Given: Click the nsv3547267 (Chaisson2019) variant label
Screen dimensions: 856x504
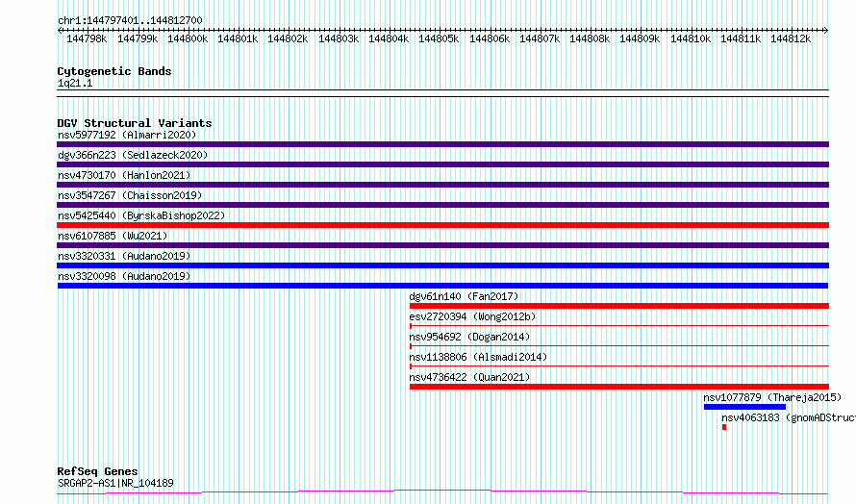Looking at the screenshot, I should coord(130,195).
